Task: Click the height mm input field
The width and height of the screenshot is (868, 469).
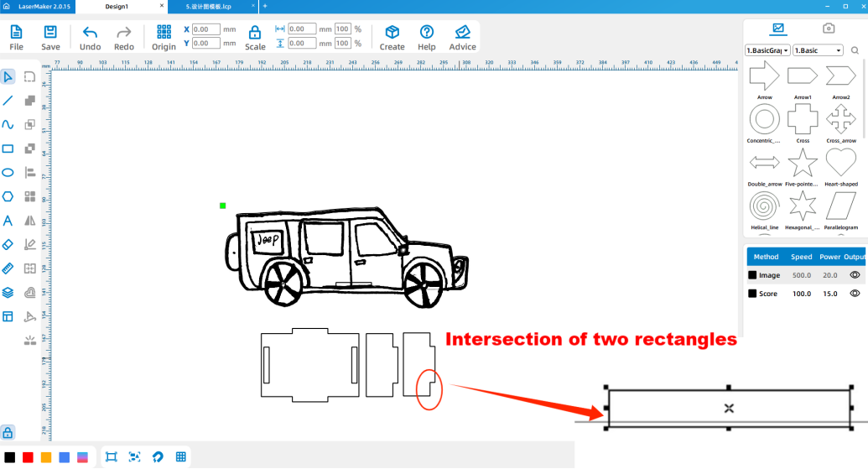Action: (302, 43)
